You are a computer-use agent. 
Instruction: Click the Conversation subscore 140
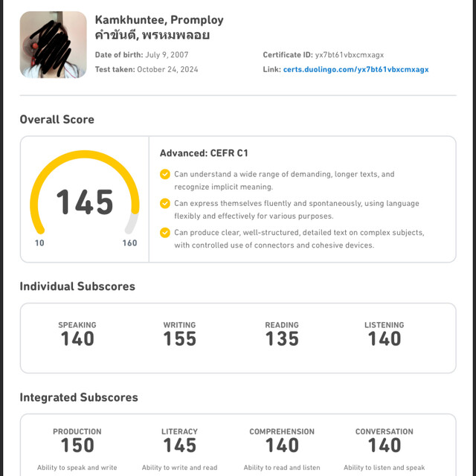click(x=384, y=445)
